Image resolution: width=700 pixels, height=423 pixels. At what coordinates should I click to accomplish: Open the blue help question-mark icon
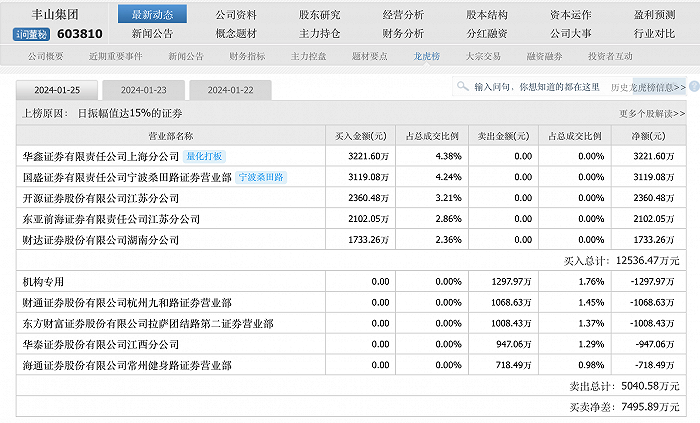click(x=694, y=87)
